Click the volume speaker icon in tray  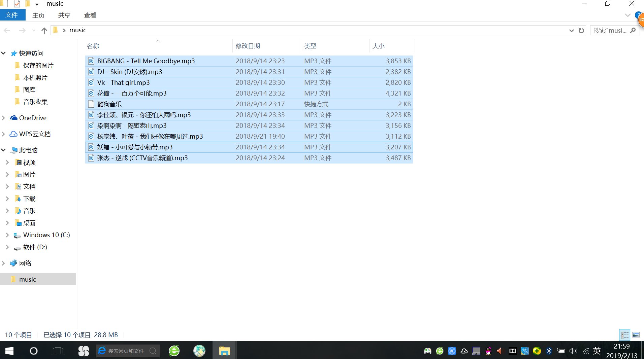point(573,351)
